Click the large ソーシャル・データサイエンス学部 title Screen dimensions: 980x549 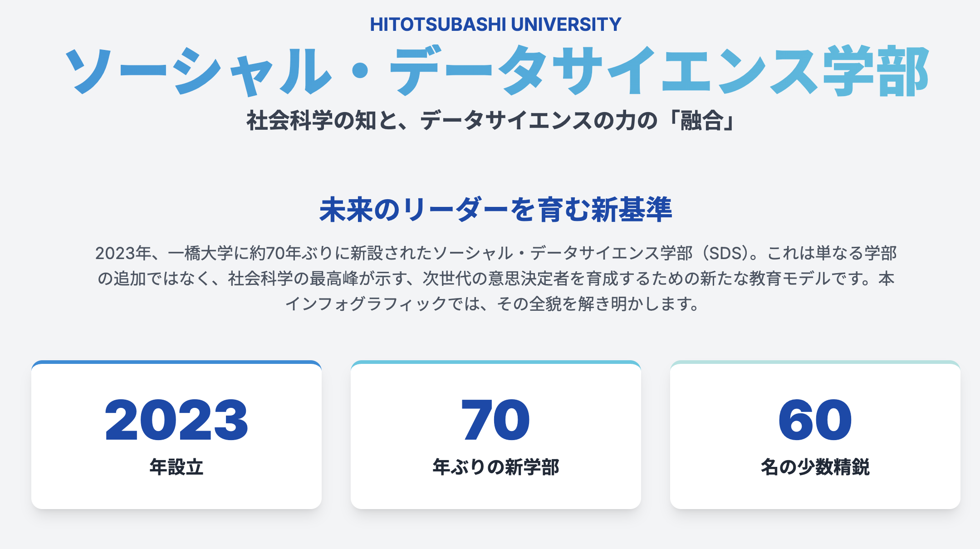(495, 72)
